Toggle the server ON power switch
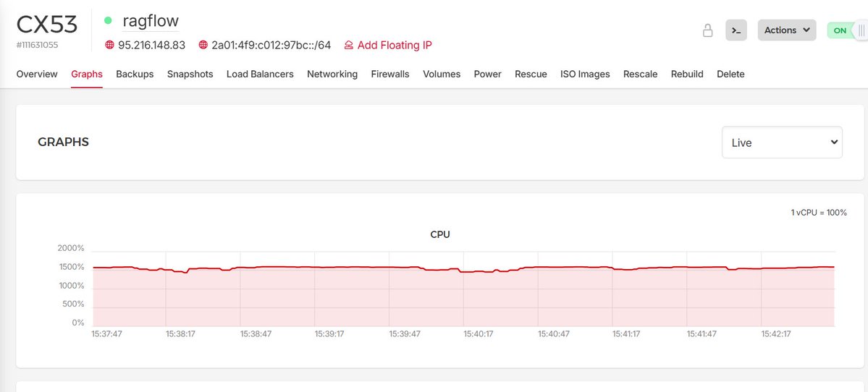This screenshot has height=392, width=868. coord(847,30)
